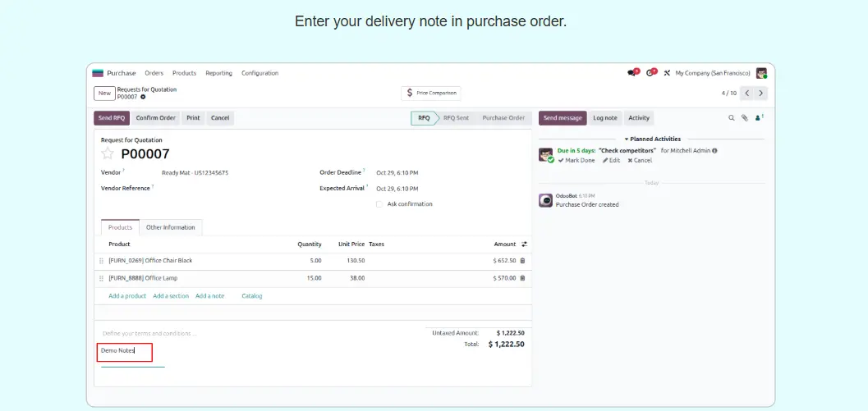Image resolution: width=868 pixels, height=411 pixels.
Task: Open the chatter search icon
Action: pyautogui.click(x=732, y=118)
